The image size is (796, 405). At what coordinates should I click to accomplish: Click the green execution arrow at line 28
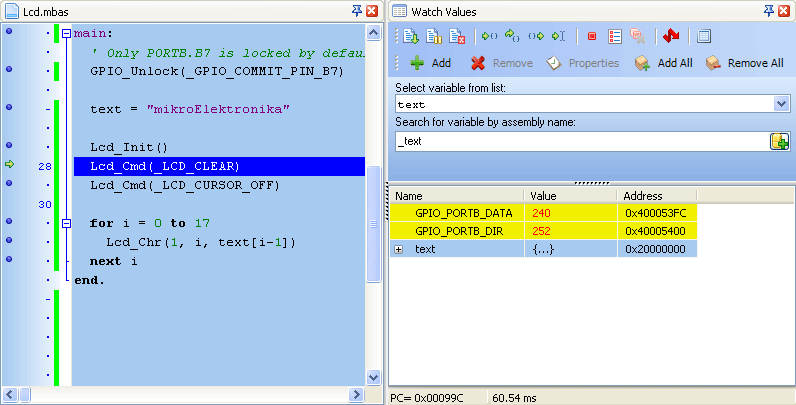click(9, 164)
